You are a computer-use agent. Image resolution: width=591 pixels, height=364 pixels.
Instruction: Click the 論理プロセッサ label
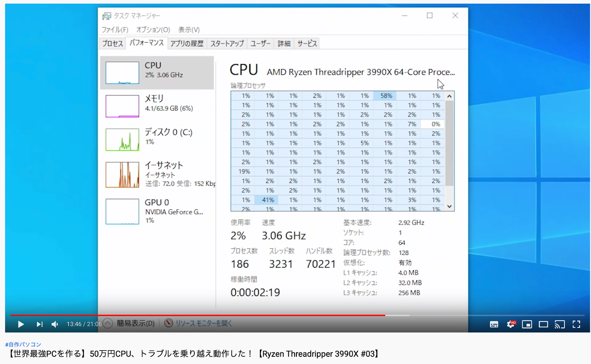(x=248, y=85)
